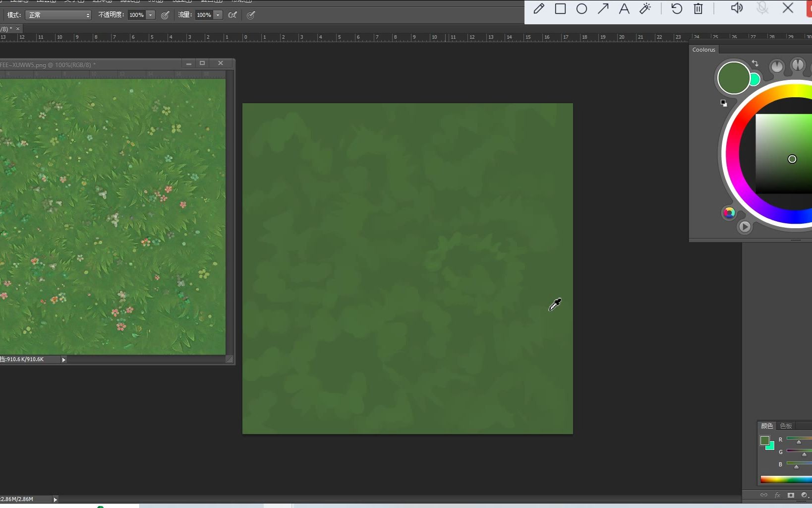This screenshot has height=508, width=812.
Task: Switch to the 颜色 color tab
Action: tap(767, 426)
